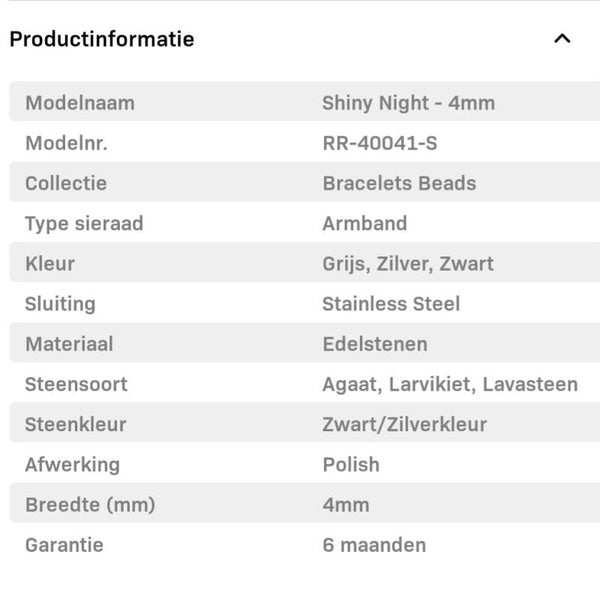This screenshot has height=600, width=600.
Task: Click the model number RR-40041-S
Action: (379, 143)
